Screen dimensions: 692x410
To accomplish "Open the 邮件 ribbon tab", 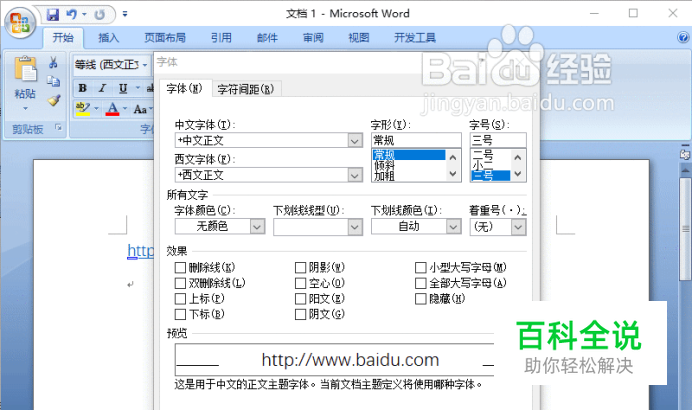I will point(267,38).
